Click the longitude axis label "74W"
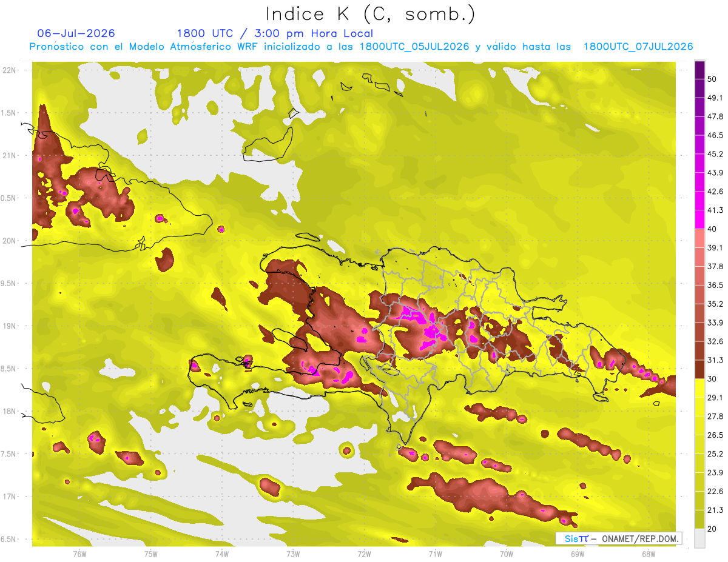The width and height of the screenshot is (728, 562). 222,554
